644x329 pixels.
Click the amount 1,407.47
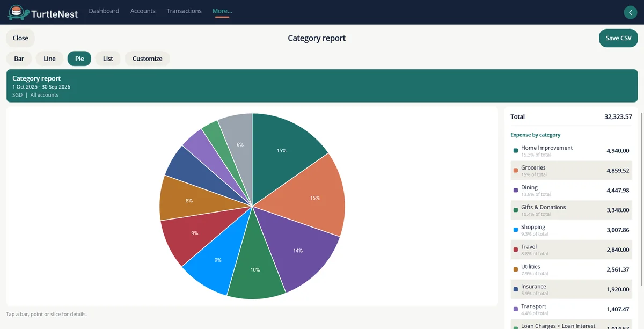tap(618, 309)
